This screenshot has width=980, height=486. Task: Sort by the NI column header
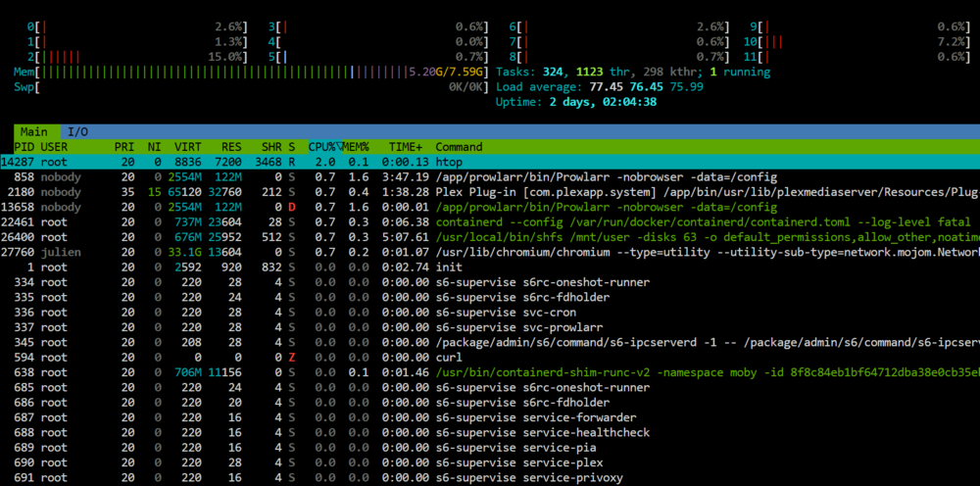click(154, 147)
